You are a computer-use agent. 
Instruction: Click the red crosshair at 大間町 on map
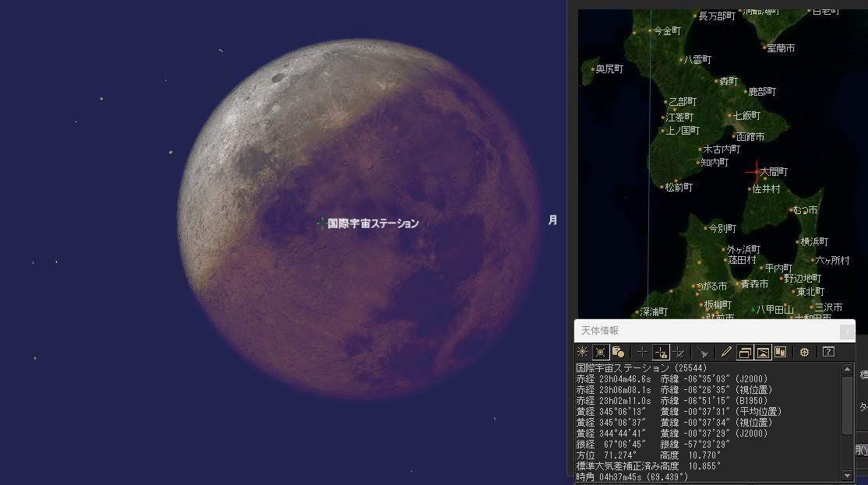tap(756, 172)
